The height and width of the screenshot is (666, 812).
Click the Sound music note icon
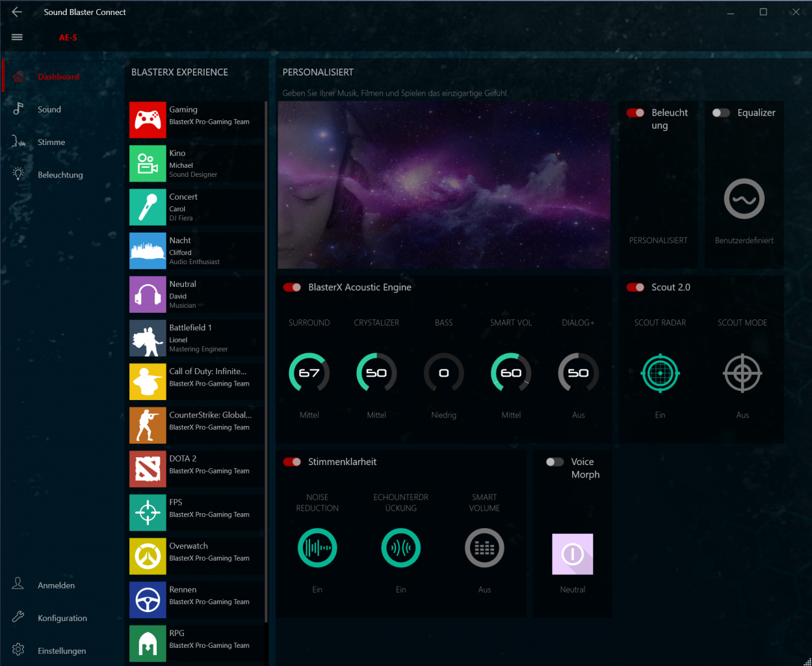click(x=18, y=109)
